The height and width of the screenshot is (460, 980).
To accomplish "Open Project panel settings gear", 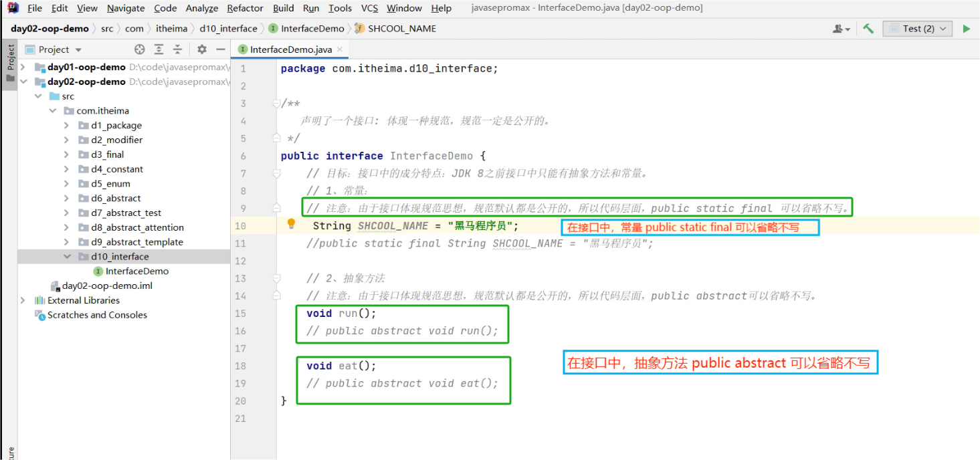I will (202, 49).
